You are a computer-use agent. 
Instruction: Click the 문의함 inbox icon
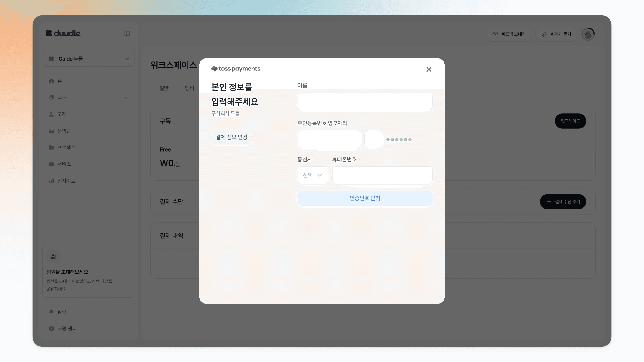pos(51,131)
